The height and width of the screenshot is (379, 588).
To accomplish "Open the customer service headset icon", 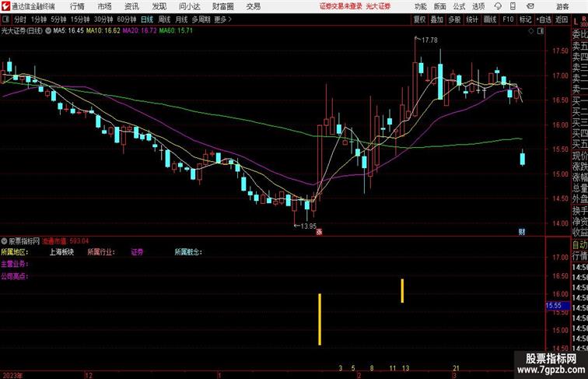I will (498, 6).
